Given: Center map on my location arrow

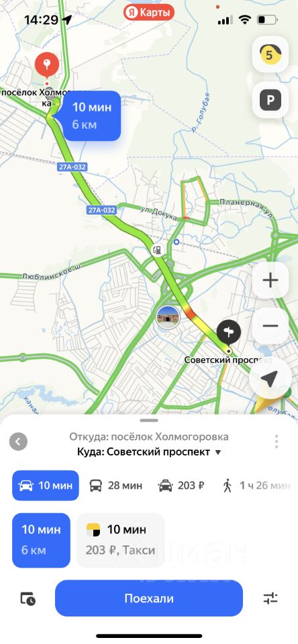Looking at the screenshot, I should (x=269, y=380).
